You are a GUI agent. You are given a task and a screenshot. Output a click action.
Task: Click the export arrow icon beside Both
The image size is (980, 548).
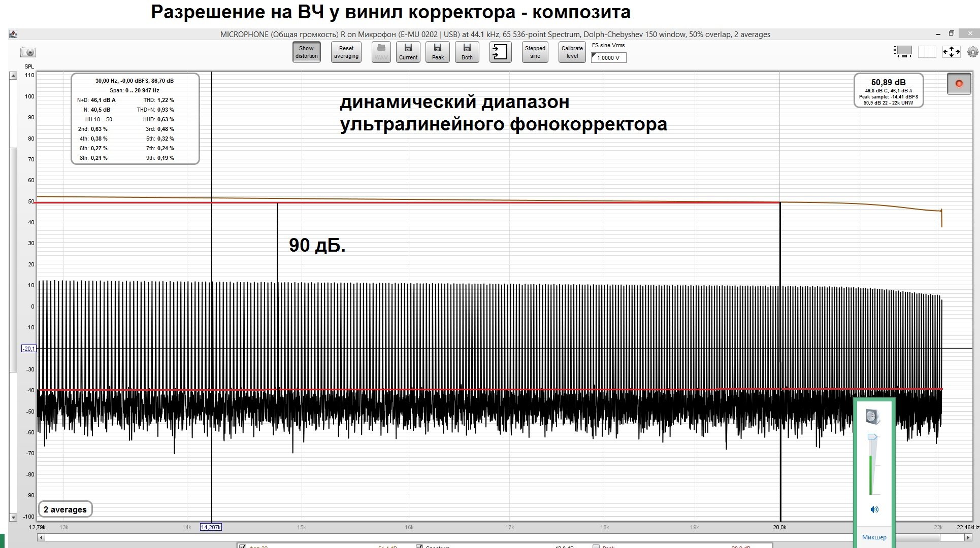500,51
